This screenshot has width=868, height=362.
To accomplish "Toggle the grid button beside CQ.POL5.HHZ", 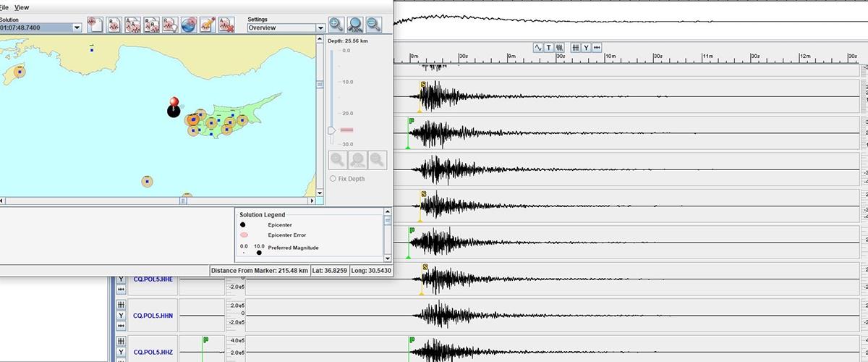I will pyautogui.click(x=121, y=341).
